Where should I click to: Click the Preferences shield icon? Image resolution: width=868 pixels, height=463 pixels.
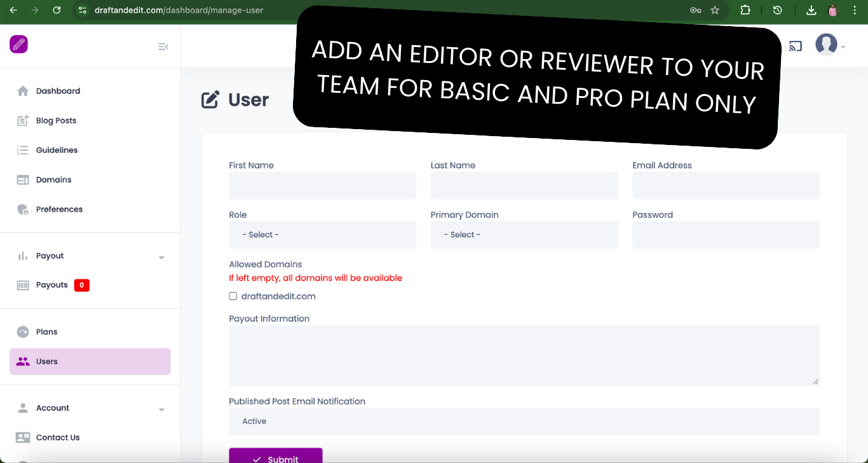pyautogui.click(x=23, y=209)
